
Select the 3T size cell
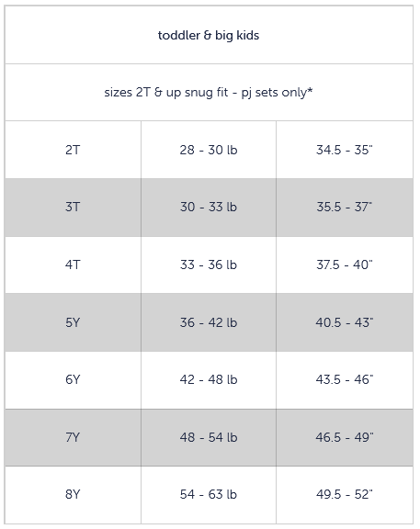pos(73,208)
